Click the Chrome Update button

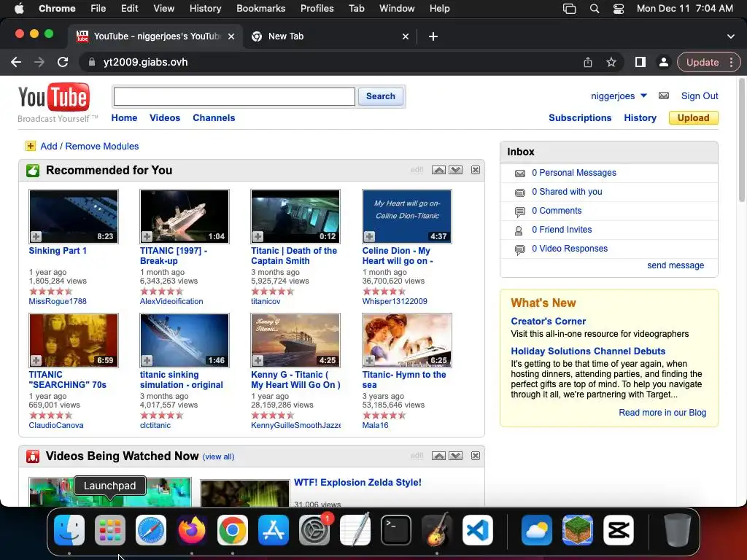pos(703,62)
